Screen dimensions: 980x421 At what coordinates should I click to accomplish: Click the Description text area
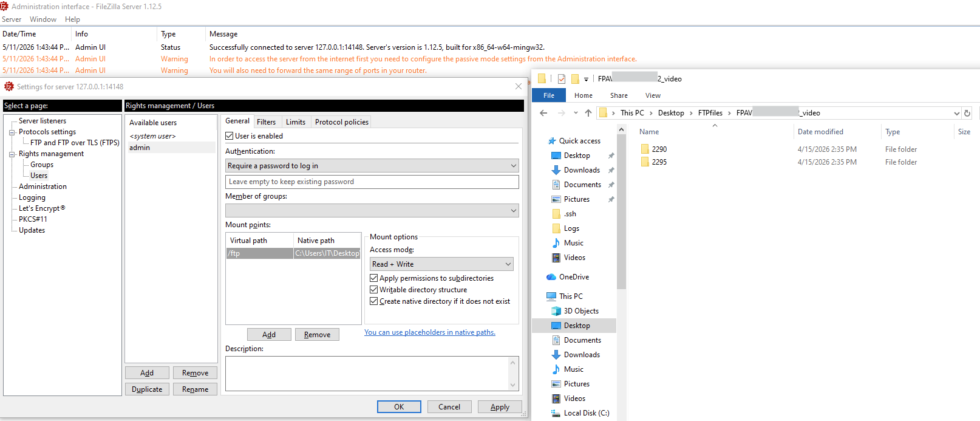[x=367, y=373]
